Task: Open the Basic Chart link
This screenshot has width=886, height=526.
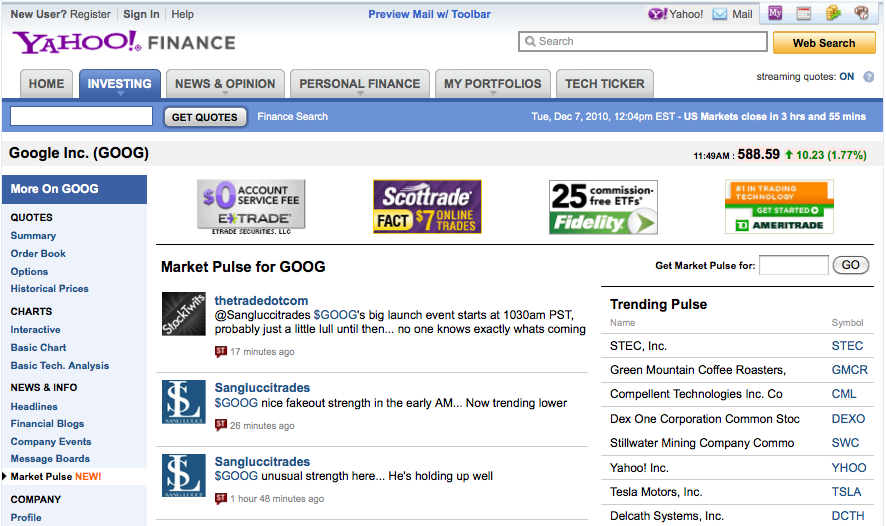Action: pos(38,347)
